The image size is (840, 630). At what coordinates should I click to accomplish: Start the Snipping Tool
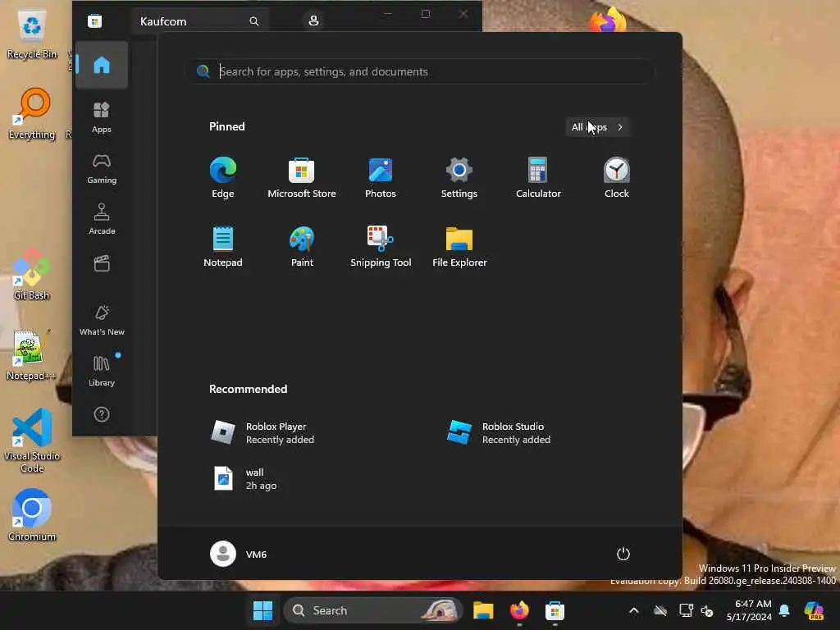(x=381, y=246)
